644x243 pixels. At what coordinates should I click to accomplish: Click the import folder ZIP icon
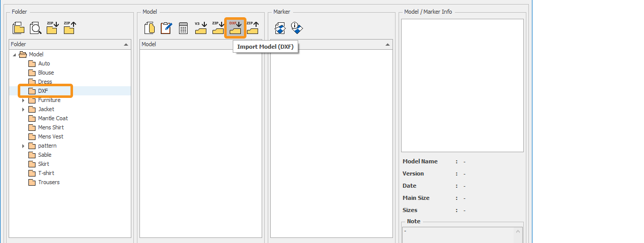(x=52, y=28)
